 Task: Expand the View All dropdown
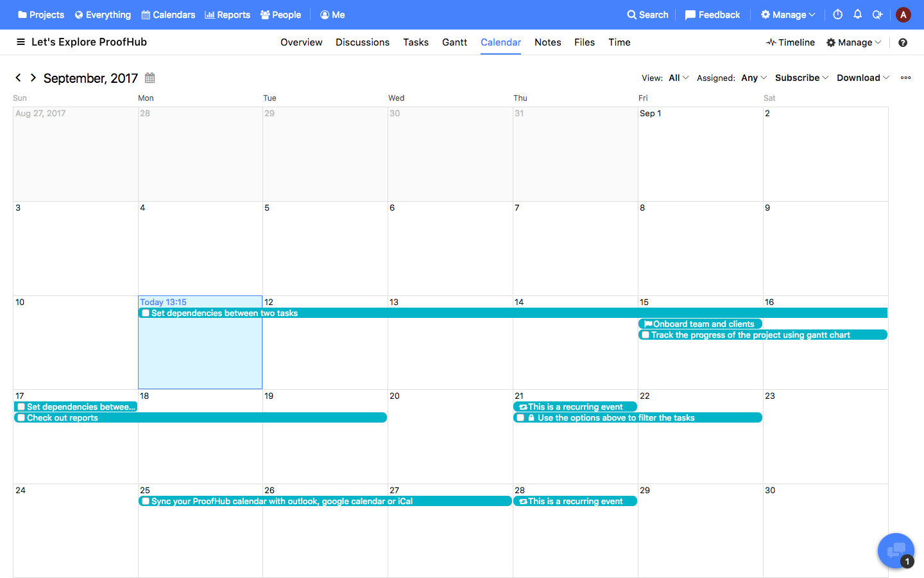click(x=678, y=78)
